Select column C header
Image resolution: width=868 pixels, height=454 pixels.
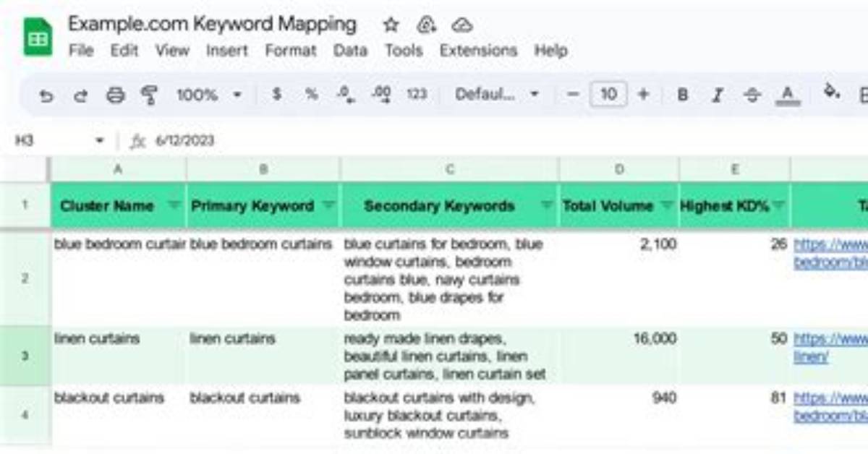click(x=449, y=169)
